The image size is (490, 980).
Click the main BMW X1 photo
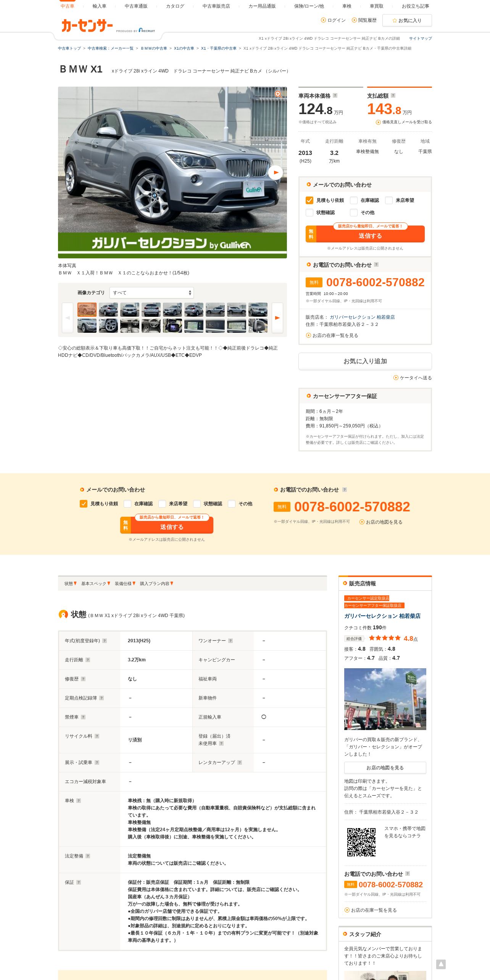172,172
